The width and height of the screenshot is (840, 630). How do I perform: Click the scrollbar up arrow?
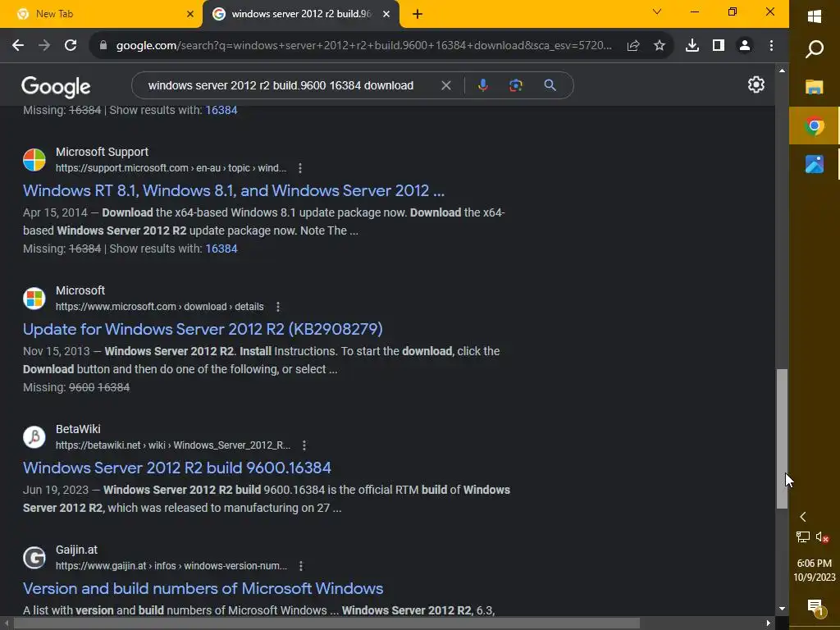[782, 71]
